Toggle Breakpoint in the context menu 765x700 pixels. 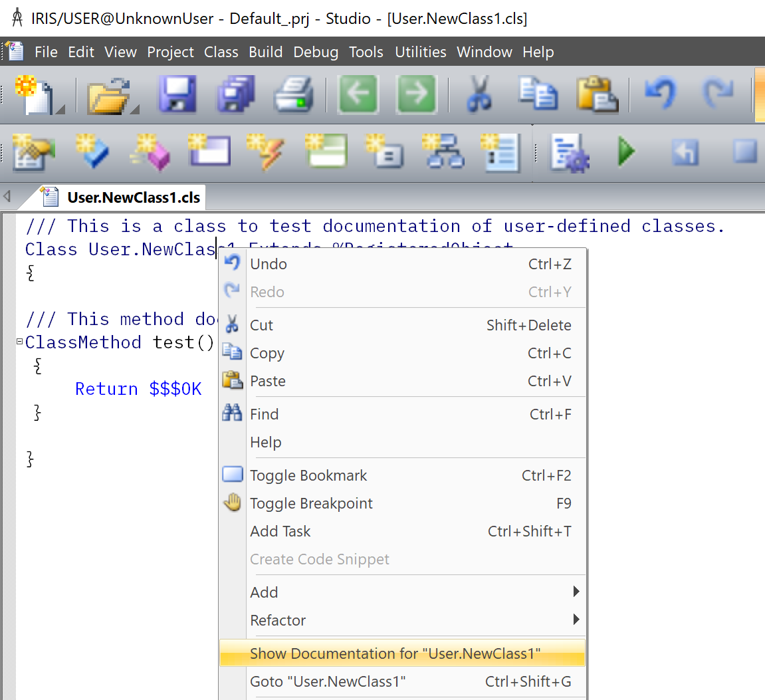pyautogui.click(x=311, y=503)
